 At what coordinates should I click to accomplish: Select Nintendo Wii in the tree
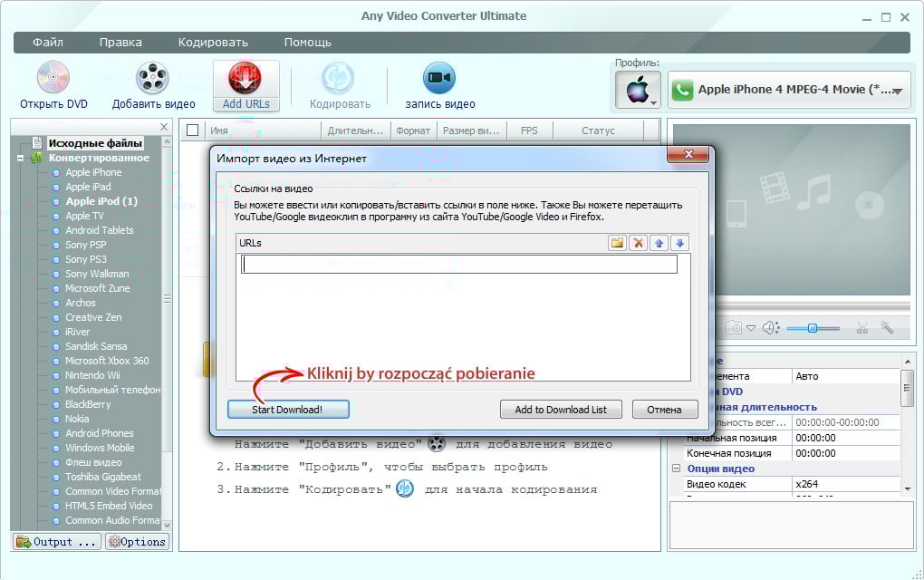click(91, 375)
